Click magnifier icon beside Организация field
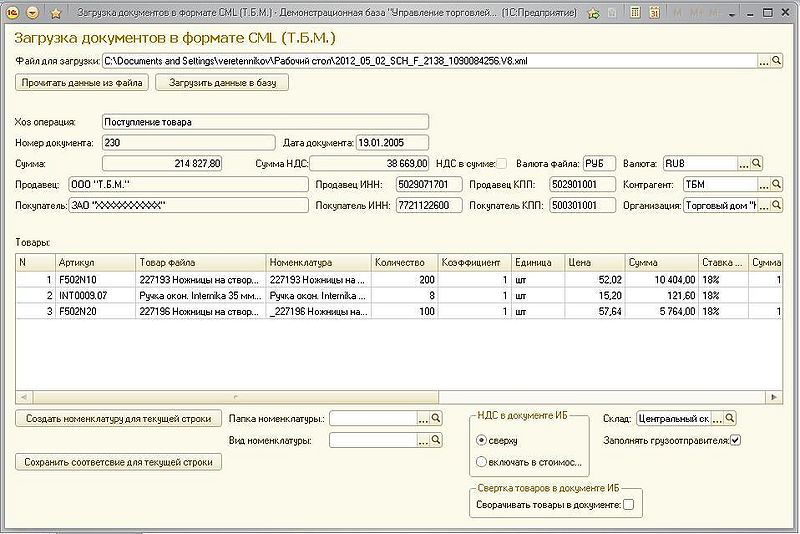The width and height of the screenshot is (800, 534). tap(776, 206)
